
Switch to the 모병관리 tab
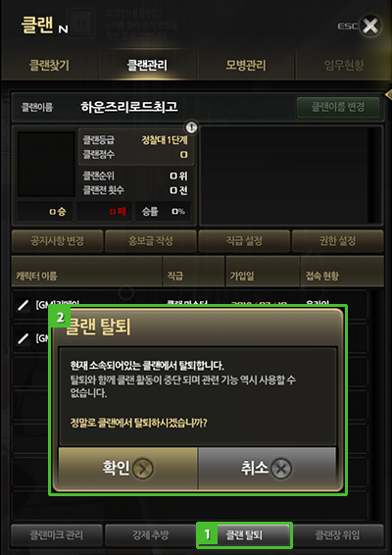click(x=246, y=66)
